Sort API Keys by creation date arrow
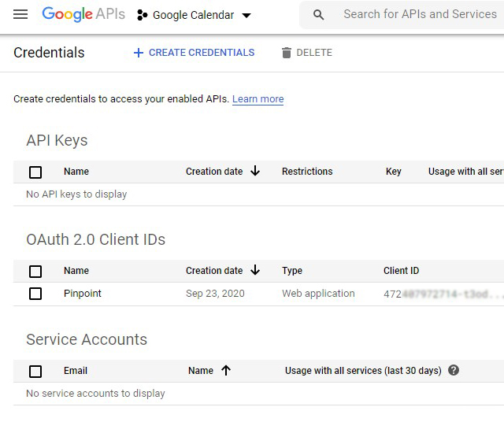 255,171
